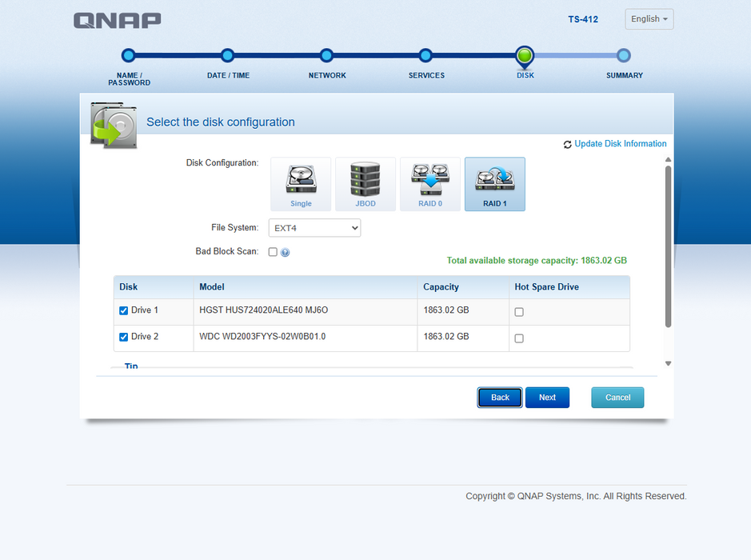The height and width of the screenshot is (560, 751).
Task: Click the Update Disk Information link
Action: [x=621, y=144]
